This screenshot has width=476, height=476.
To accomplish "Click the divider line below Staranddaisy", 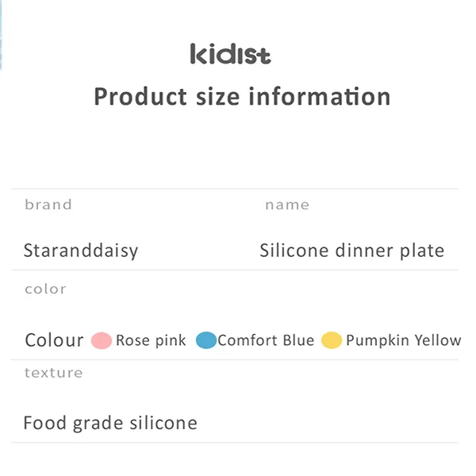I will 235,271.
